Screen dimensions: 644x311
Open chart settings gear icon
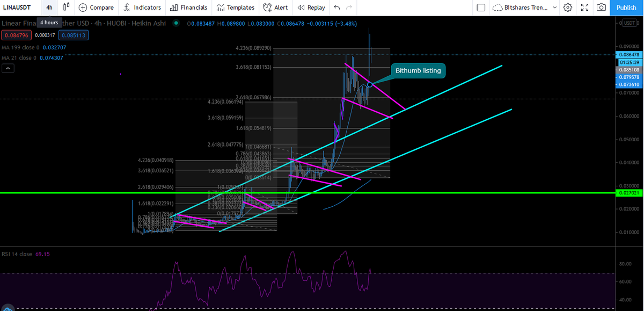(568, 8)
